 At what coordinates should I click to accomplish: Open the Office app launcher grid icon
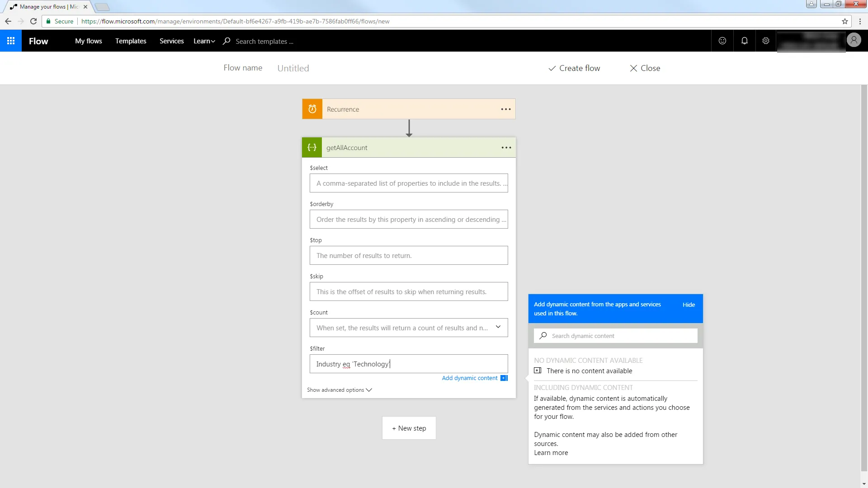(x=11, y=41)
